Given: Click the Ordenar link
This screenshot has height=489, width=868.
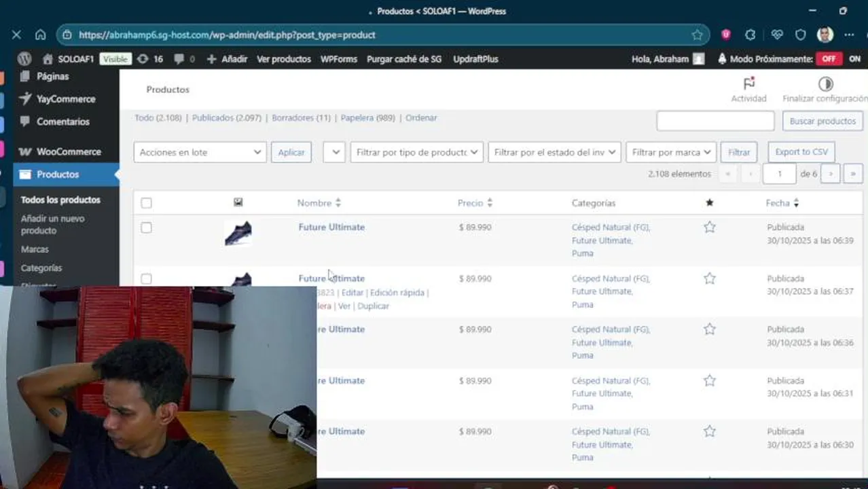Looking at the screenshot, I should coord(421,117).
